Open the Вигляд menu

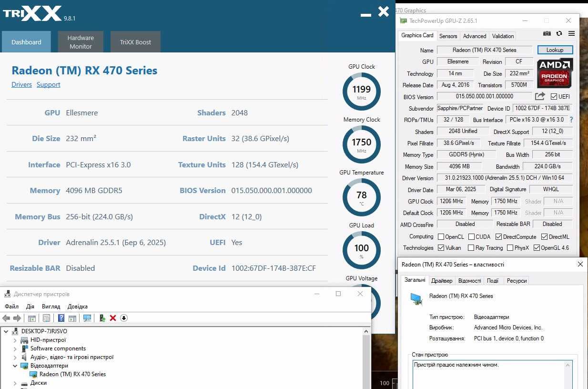(51, 307)
